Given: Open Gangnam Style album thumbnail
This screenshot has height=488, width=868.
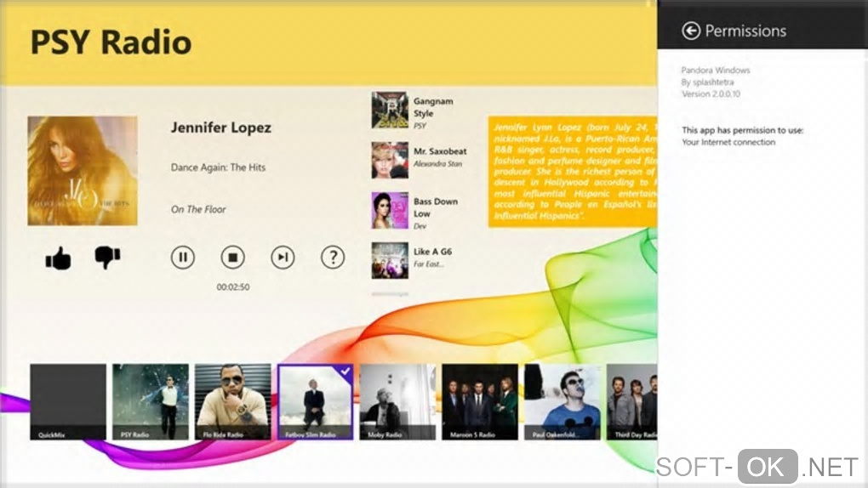Looking at the screenshot, I should click(x=390, y=111).
